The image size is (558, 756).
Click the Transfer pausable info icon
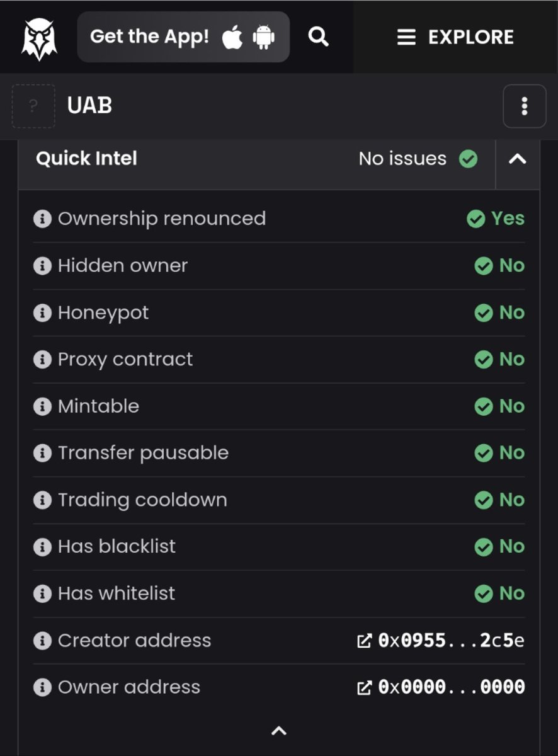pos(42,453)
